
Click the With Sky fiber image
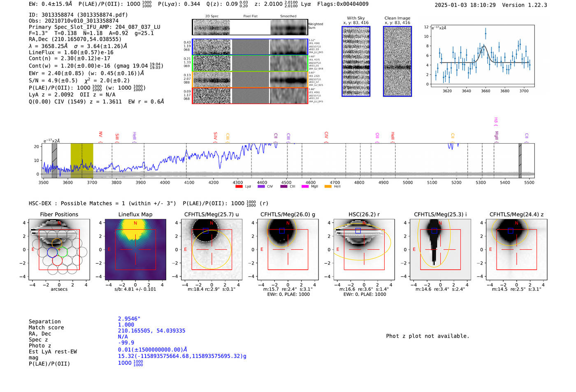pos(356,61)
